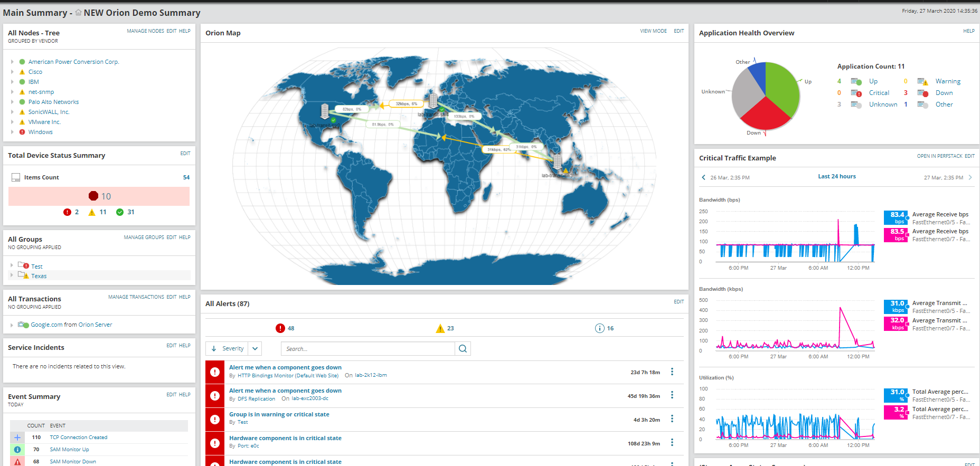Image resolution: width=980 pixels, height=466 pixels.
Task: Open the HTTP Bindings Monitor link
Action: pyautogui.click(x=288, y=376)
